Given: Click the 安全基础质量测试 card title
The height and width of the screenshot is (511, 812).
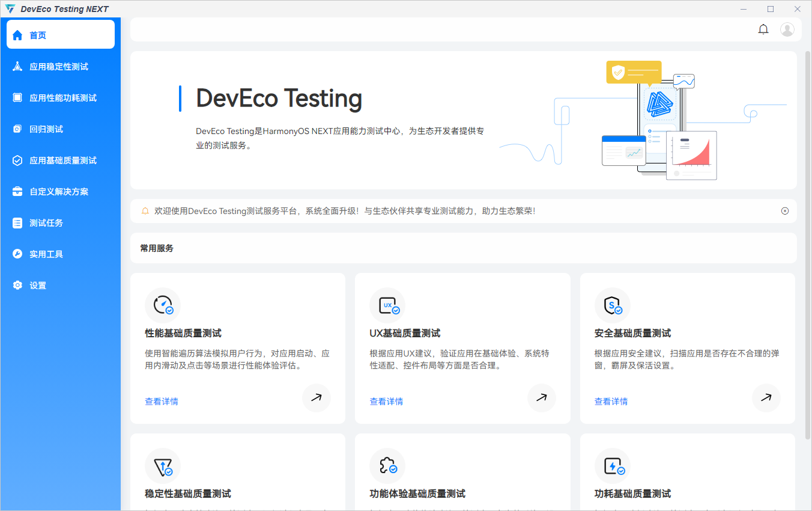Looking at the screenshot, I should (x=633, y=333).
